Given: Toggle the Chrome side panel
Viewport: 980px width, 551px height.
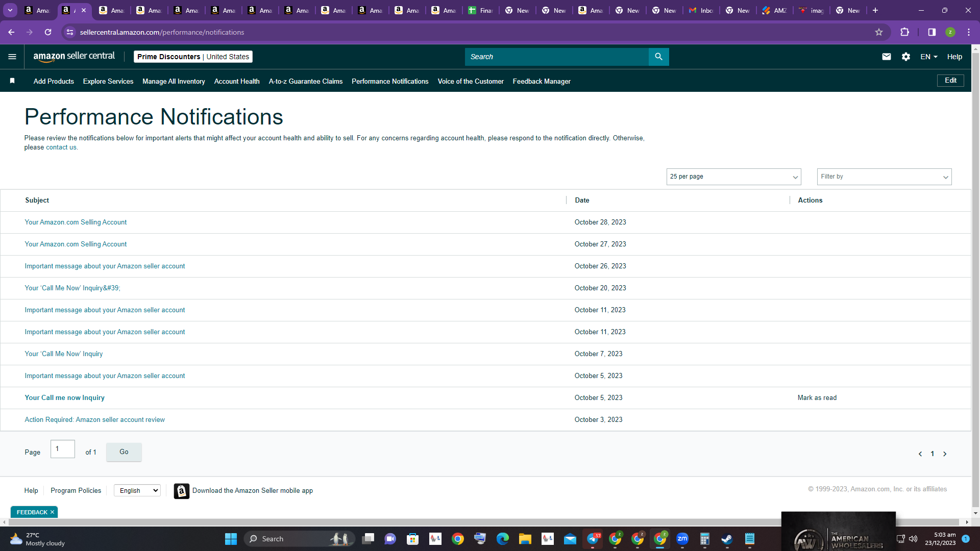Looking at the screenshot, I should coord(932,32).
